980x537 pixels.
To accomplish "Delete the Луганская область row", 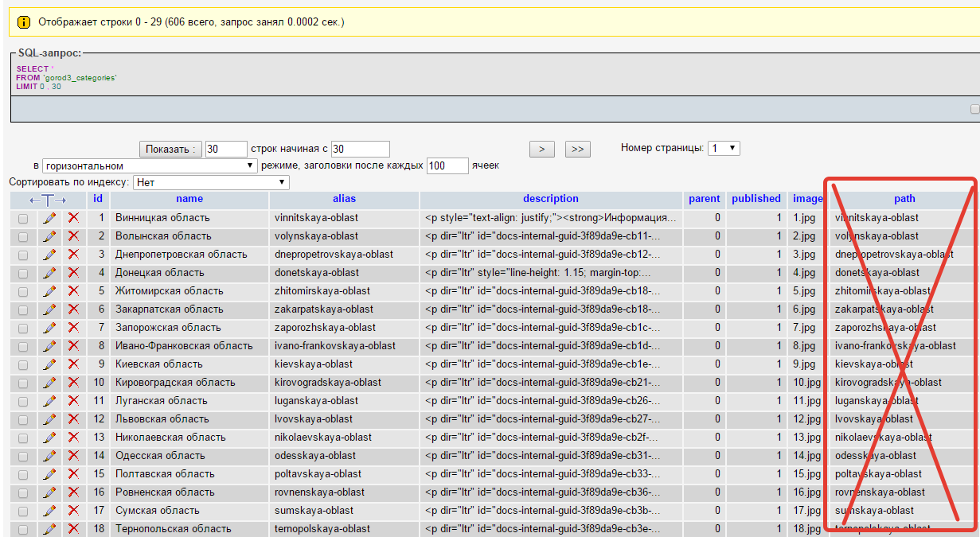I will [74, 401].
